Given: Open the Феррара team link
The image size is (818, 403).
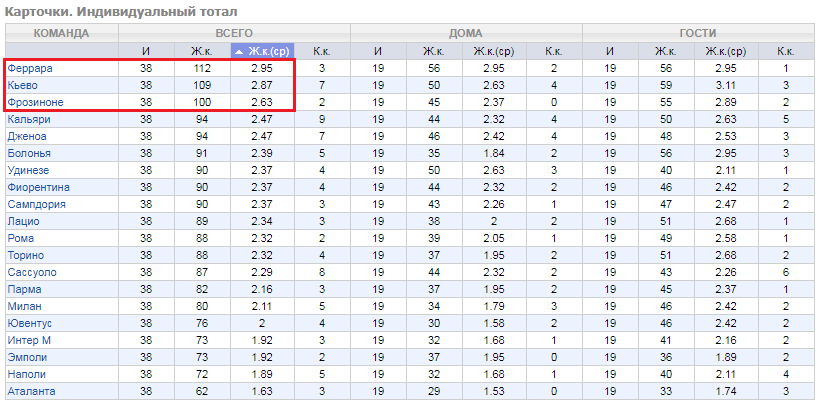Looking at the screenshot, I should click(30, 68).
